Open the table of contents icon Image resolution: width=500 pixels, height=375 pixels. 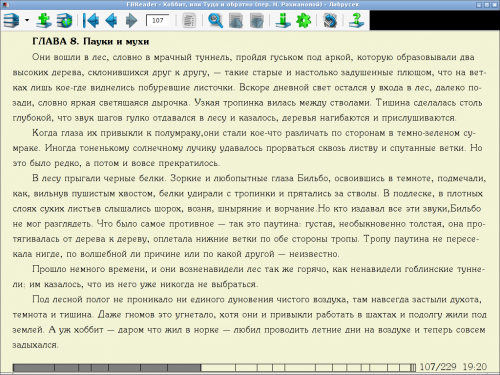(189, 21)
